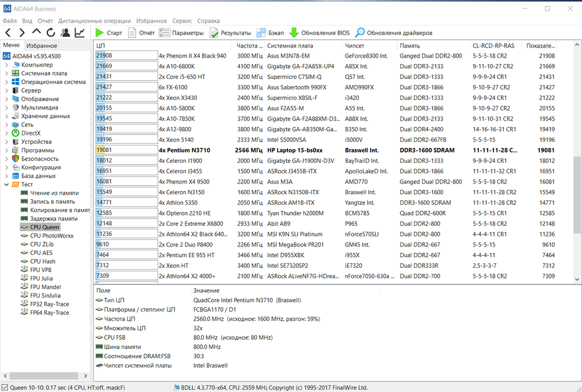Click Обновления драйверов magnifier button
Image resolution: width=582 pixels, height=392 pixels.
pyautogui.click(x=394, y=33)
